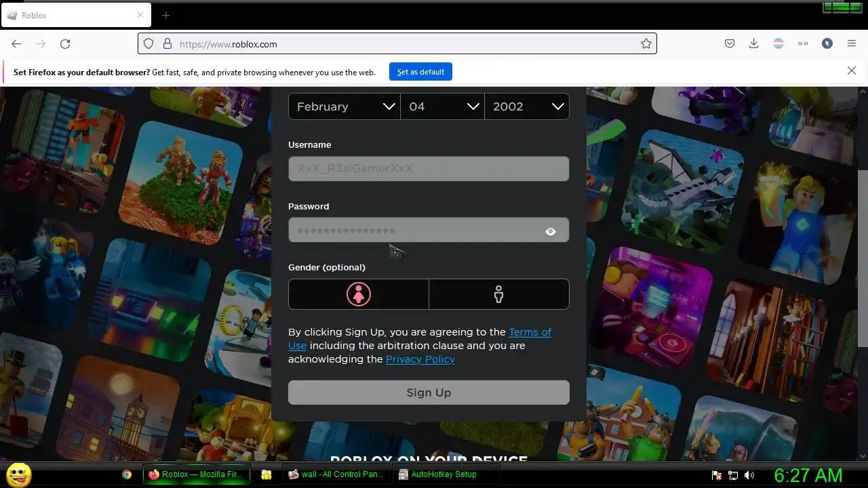Open the Firefox hamburger menu
Image resolution: width=868 pixels, height=488 pixels.
(x=852, y=43)
